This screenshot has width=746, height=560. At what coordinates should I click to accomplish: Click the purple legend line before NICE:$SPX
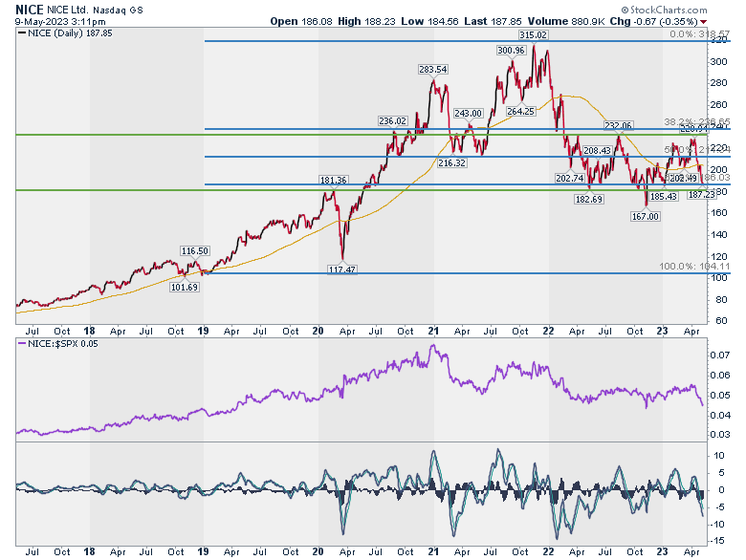22,344
